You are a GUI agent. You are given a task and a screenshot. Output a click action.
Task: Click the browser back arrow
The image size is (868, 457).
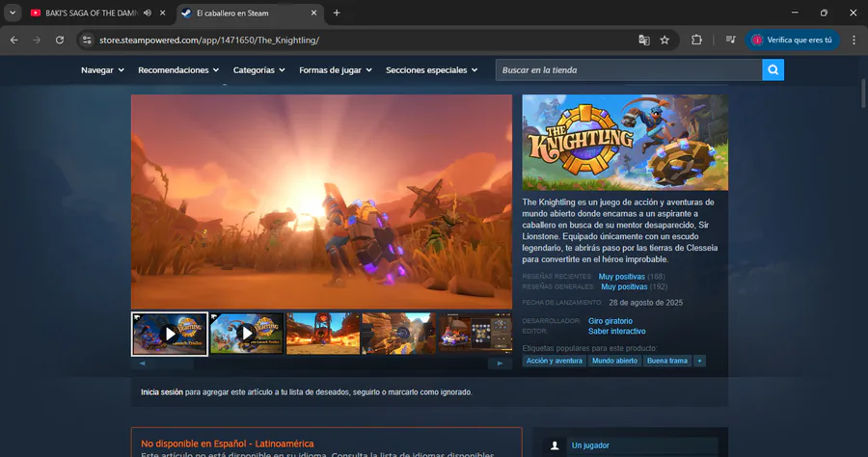(14, 40)
